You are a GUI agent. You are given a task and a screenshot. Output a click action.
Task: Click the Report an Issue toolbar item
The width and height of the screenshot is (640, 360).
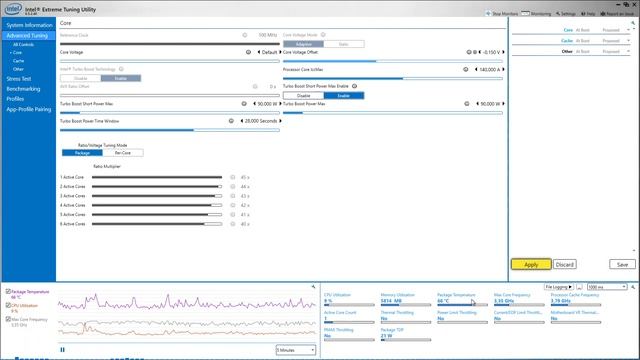(617, 13)
